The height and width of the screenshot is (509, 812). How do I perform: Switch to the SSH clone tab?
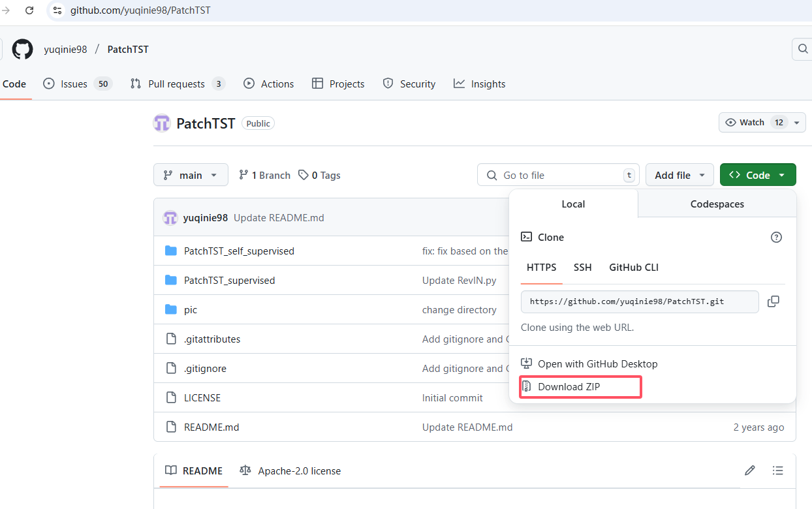pos(582,267)
